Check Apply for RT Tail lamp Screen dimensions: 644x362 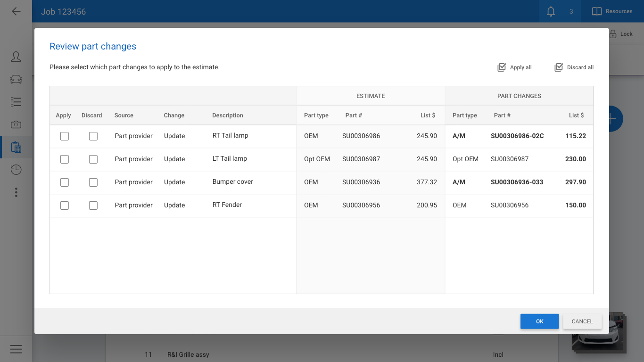(65, 136)
